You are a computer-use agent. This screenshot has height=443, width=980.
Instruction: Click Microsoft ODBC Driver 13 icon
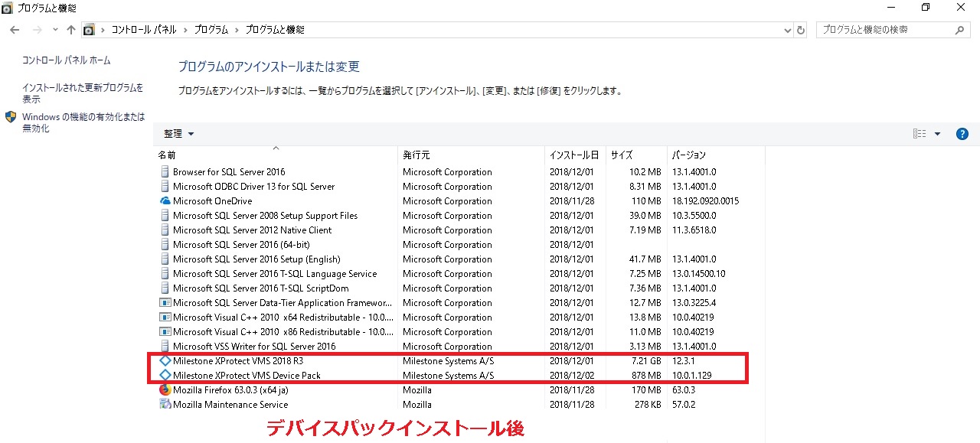point(165,187)
